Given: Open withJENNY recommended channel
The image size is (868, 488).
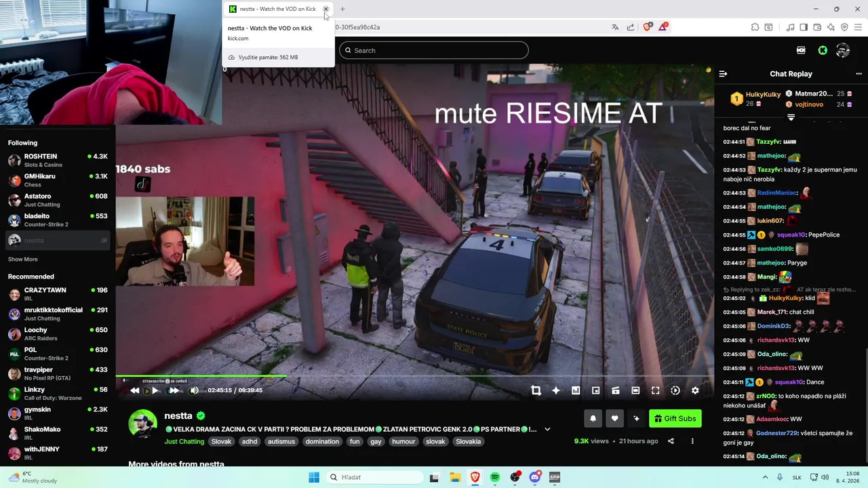Looking at the screenshot, I should pyautogui.click(x=58, y=453).
